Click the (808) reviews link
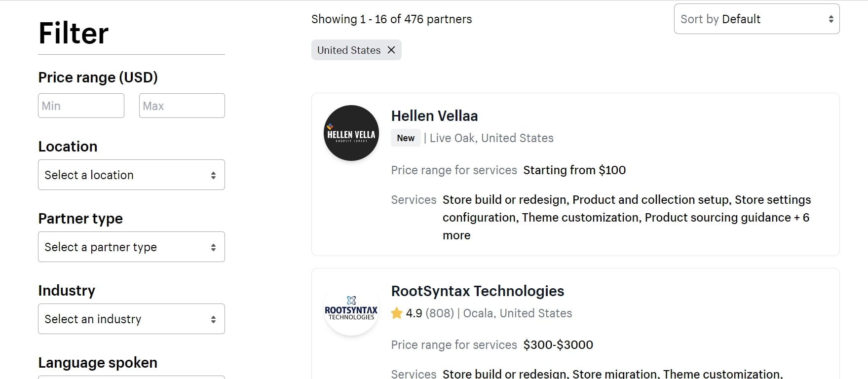This screenshot has width=868, height=379. pos(440,313)
